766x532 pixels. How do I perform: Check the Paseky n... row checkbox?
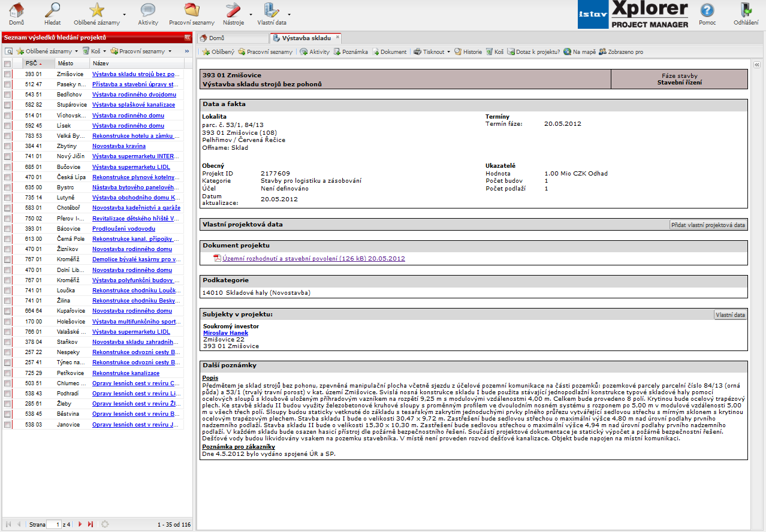[x=7, y=84]
